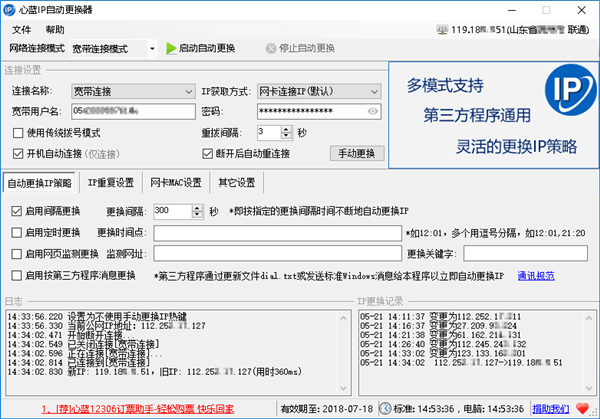Select record 05-21 14:34:02 IP change entry
Image resolution: width=600 pixels, height=419 pixels.
tap(461, 362)
